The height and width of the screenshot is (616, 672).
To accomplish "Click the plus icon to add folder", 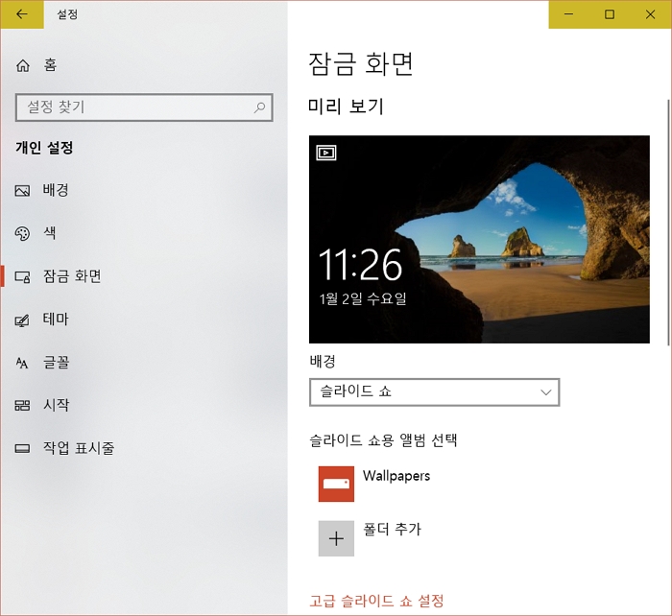I will coord(336,538).
